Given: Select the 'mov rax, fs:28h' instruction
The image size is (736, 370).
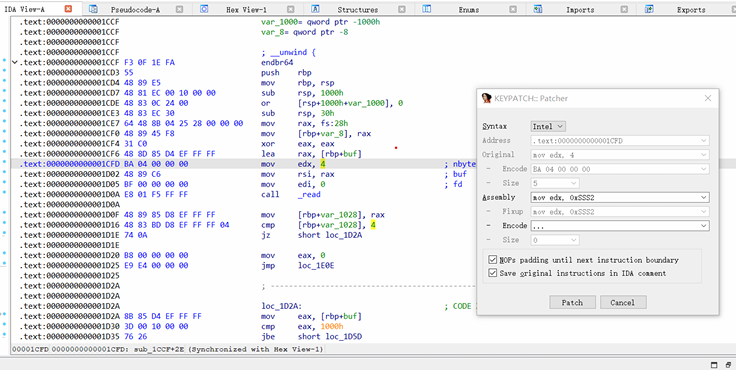Looking at the screenshot, I should [x=304, y=123].
